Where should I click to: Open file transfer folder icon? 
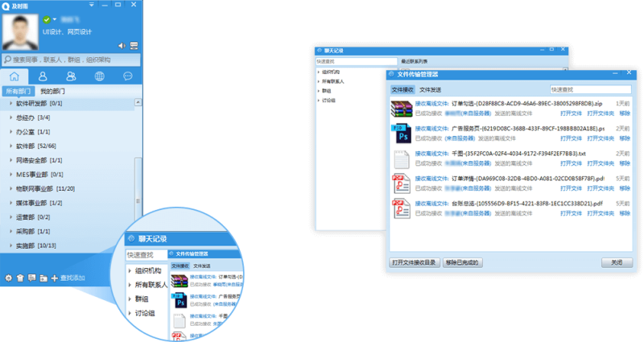click(x=43, y=278)
